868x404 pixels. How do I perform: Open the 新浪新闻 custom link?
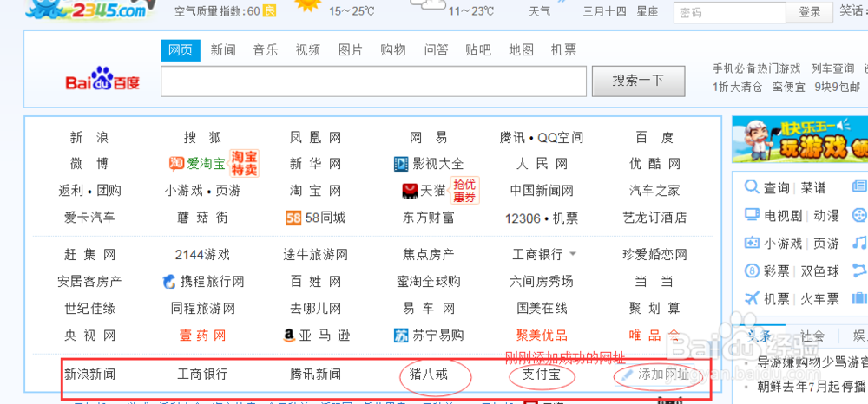[x=89, y=375]
